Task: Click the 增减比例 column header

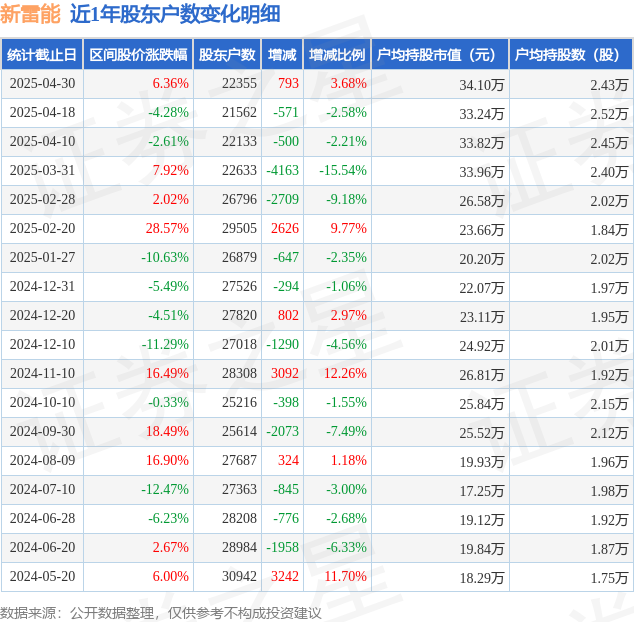Action: coord(337,55)
